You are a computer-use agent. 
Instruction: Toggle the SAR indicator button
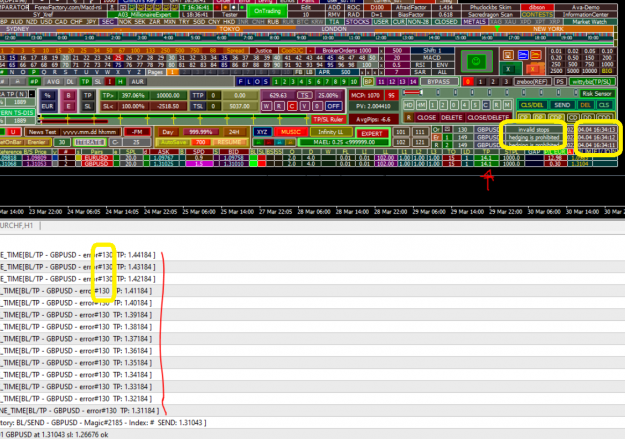(x=420, y=72)
